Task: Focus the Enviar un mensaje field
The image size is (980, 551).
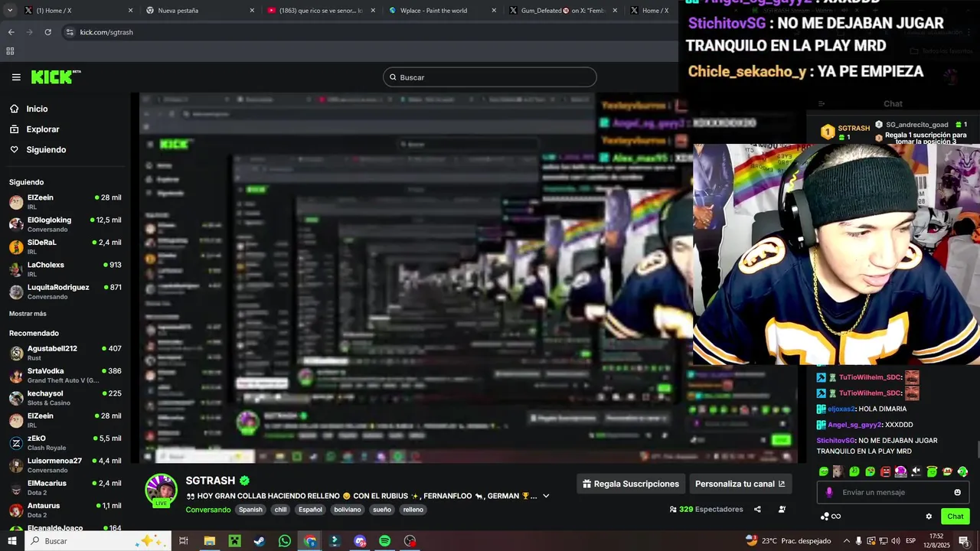Action: (891, 492)
